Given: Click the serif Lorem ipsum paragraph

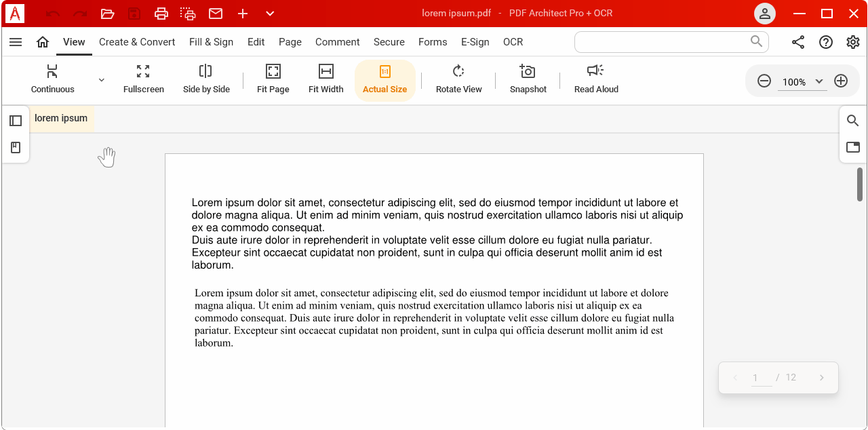Looking at the screenshot, I should (x=434, y=318).
